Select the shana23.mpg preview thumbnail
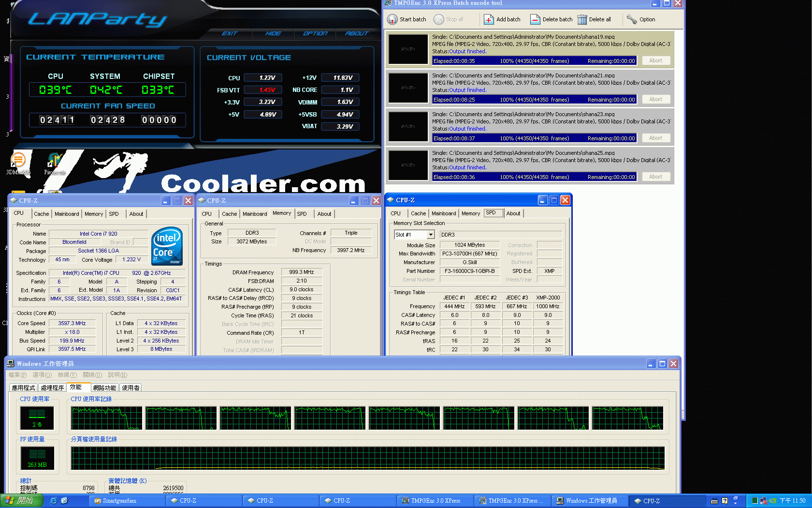Image resolution: width=812 pixels, height=508 pixels. coord(408,126)
